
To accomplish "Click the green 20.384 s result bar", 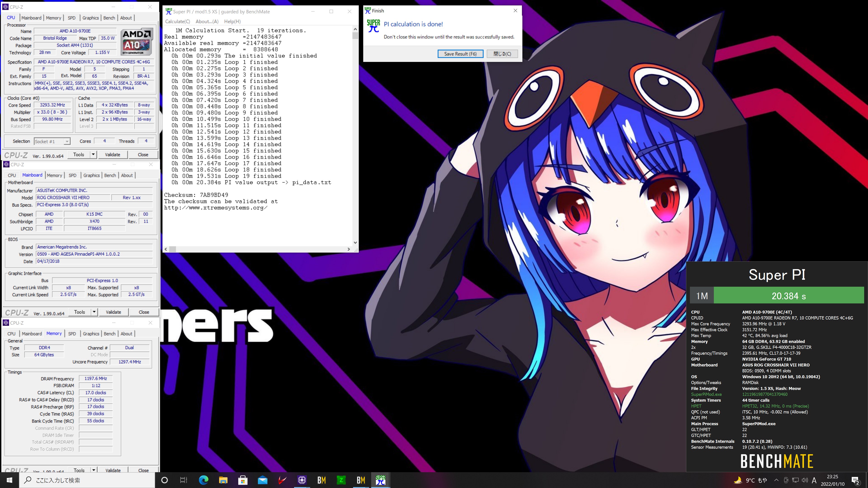I will point(788,296).
